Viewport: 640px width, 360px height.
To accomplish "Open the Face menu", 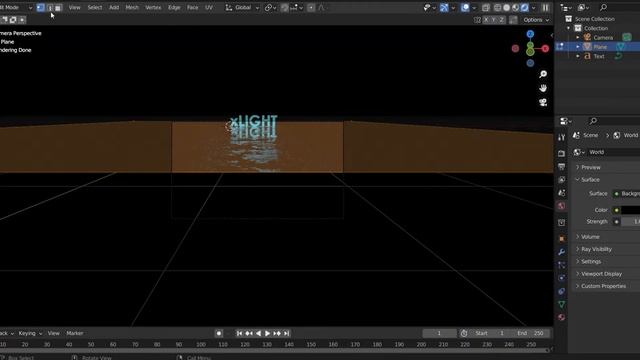I will (x=192, y=7).
